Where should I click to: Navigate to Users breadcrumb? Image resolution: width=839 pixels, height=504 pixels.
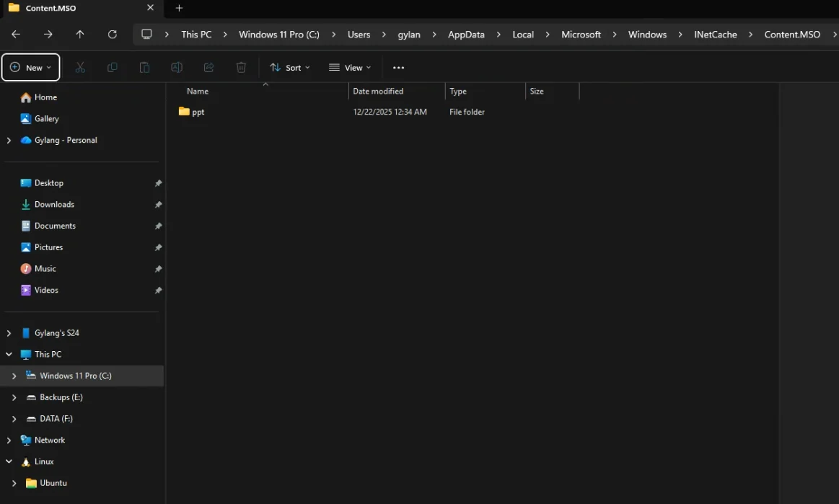[x=359, y=34]
